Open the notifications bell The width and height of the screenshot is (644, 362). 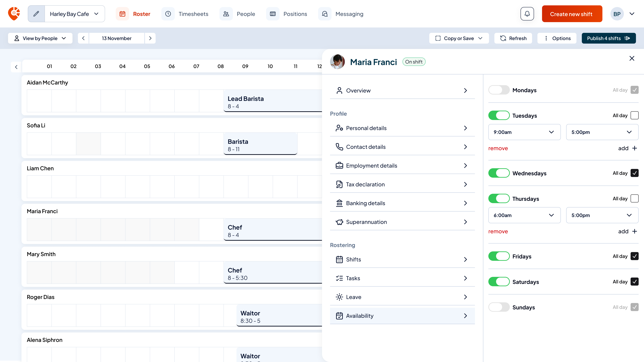(527, 14)
